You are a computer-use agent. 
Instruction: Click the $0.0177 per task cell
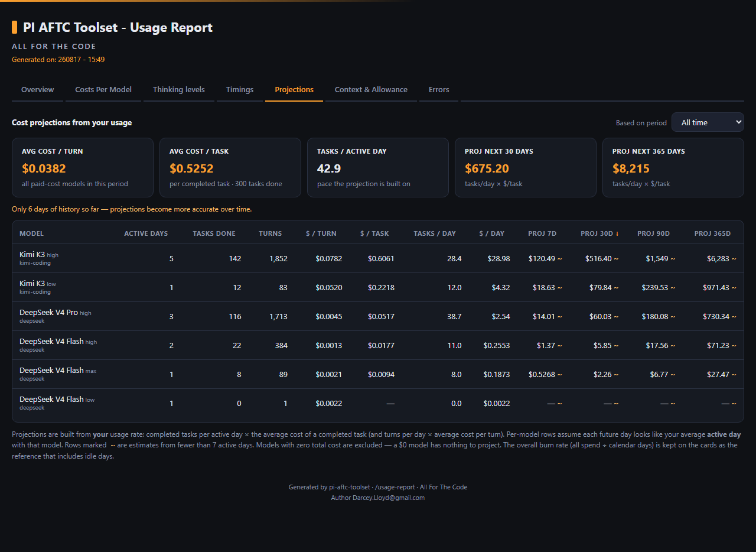pos(381,345)
